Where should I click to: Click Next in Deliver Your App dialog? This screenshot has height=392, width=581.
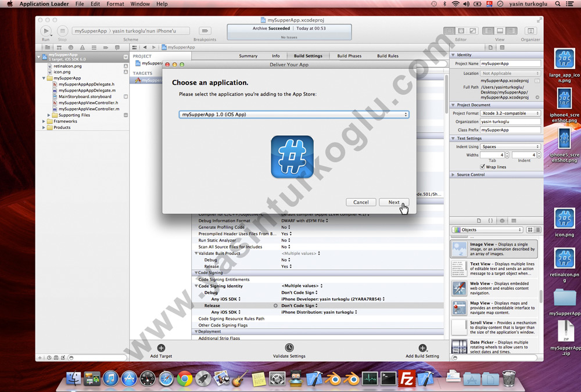[394, 202]
